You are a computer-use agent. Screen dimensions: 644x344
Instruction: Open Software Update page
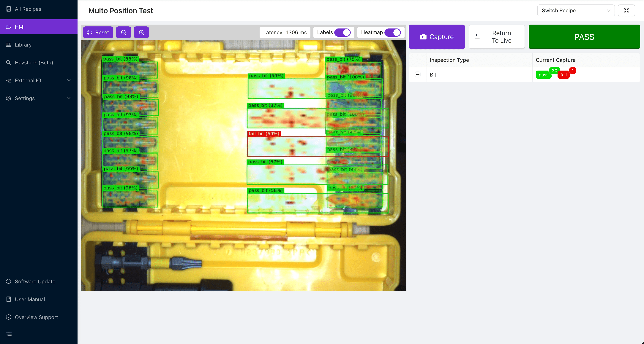click(x=35, y=281)
